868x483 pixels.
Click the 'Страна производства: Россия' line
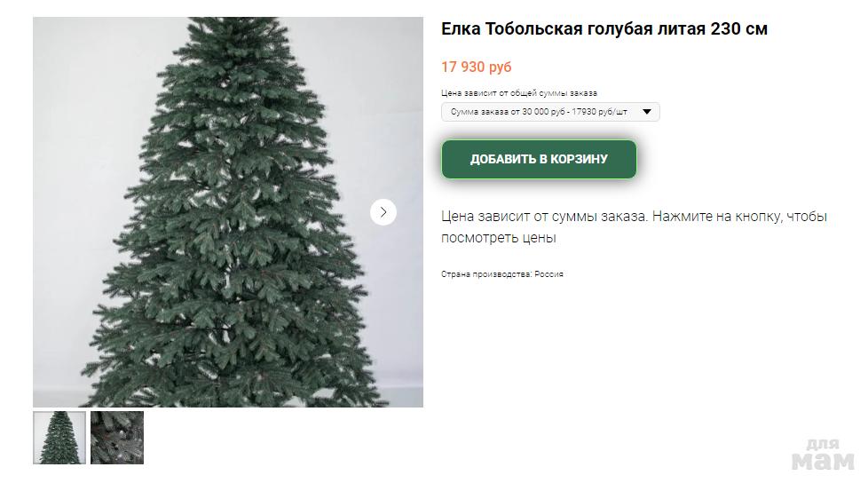pyautogui.click(x=502, y=274)
